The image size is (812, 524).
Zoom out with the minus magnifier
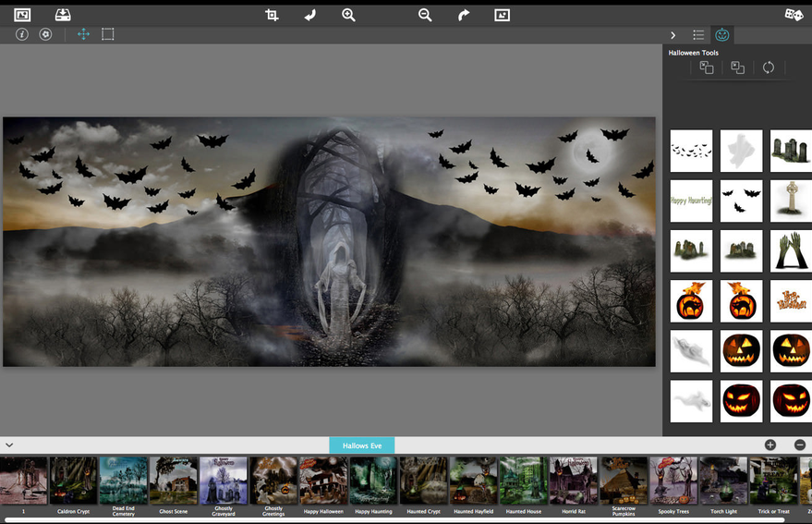[425, 15]
